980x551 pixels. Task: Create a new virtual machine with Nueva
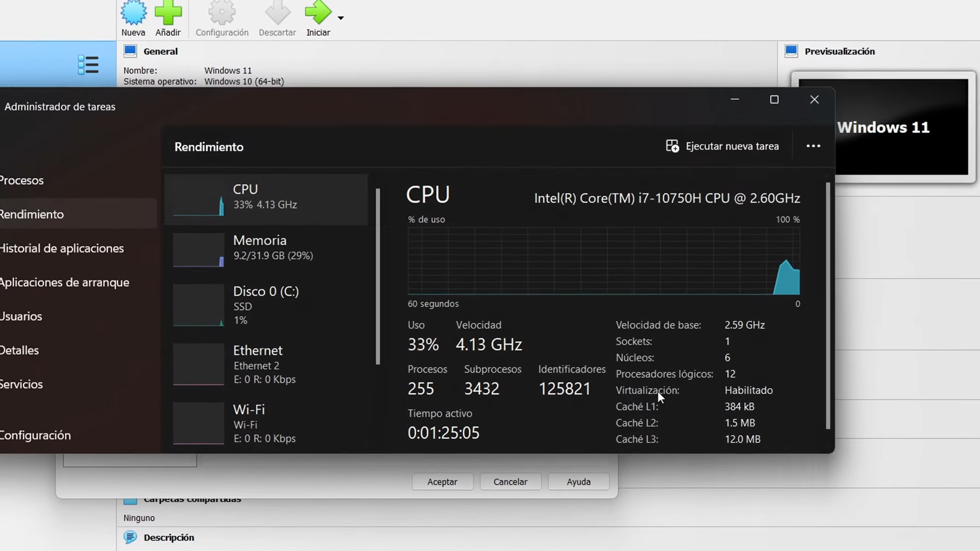133,15
